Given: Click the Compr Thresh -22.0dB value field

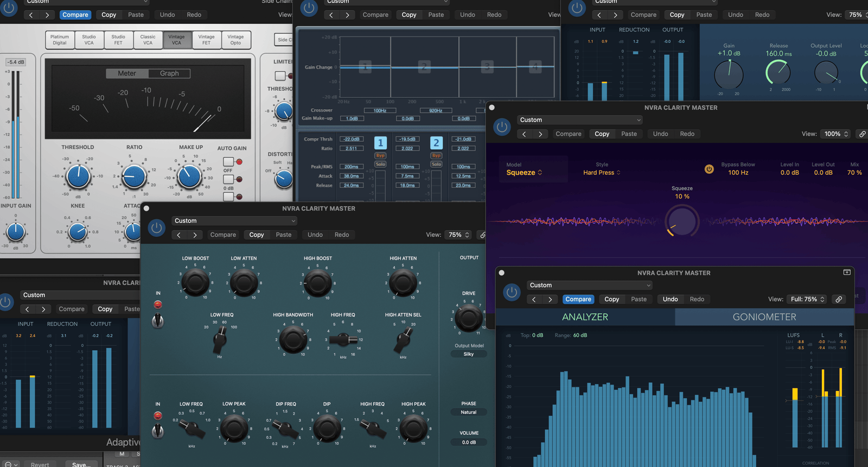Looking at the screenshot, I should 351,139.
